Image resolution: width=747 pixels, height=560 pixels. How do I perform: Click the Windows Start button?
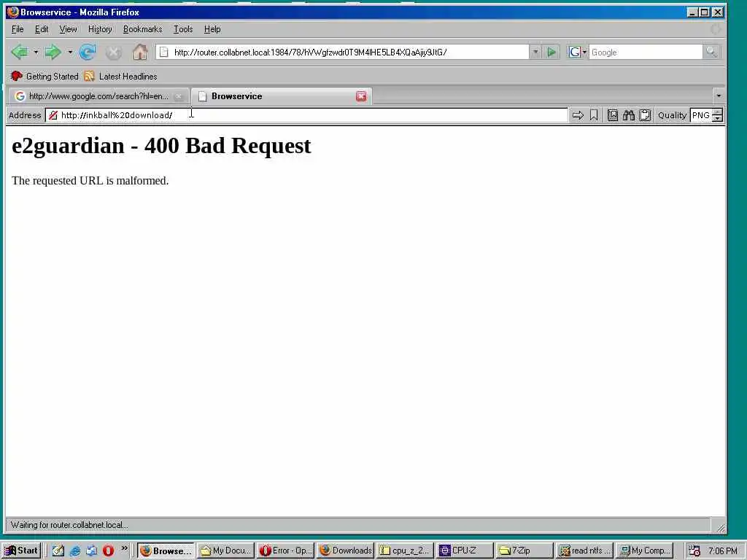pyautogui.click(x=22, y=551)
